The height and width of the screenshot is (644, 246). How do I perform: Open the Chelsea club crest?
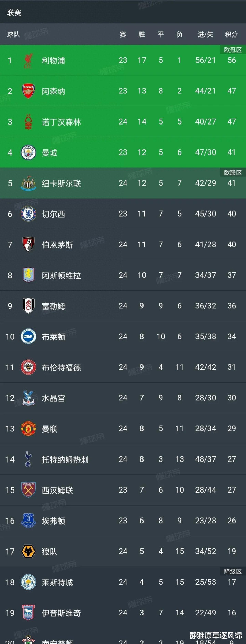[28, 214]
